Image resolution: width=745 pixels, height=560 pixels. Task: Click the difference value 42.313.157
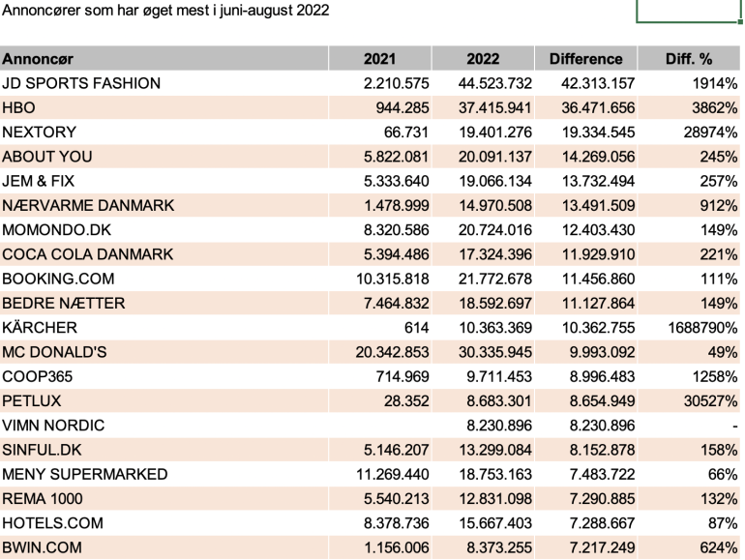pos(598,83)
